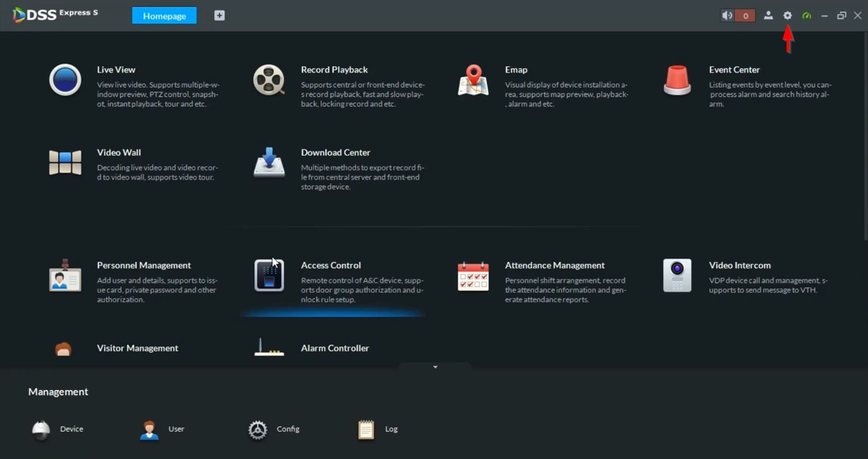Click the Live View title
The width and height of the screenshot is (868, 459).
coord(116,69)
